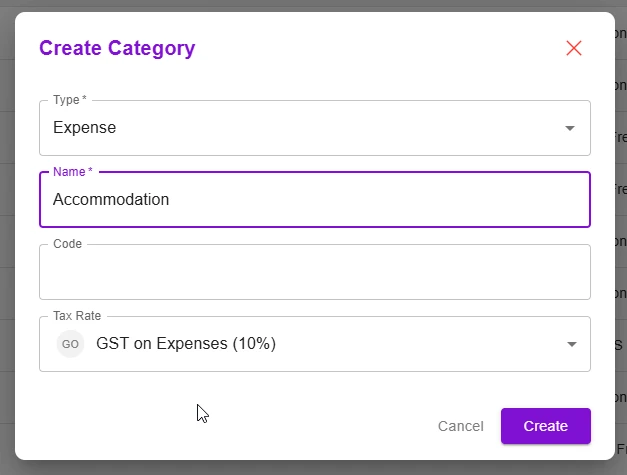Click into the empty Code field
The height and width of the screenshot is (475, 627).
(x=314, y=272)
